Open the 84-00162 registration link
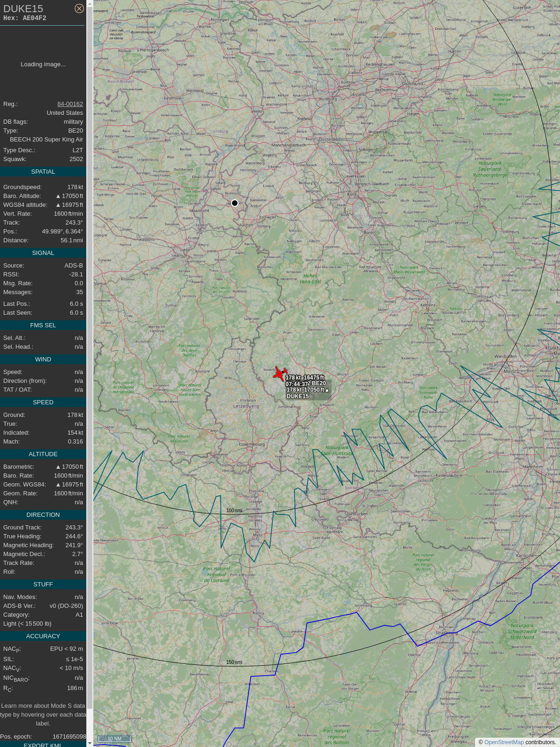Screen dimensions: 560x747 (x=70, y=104)
